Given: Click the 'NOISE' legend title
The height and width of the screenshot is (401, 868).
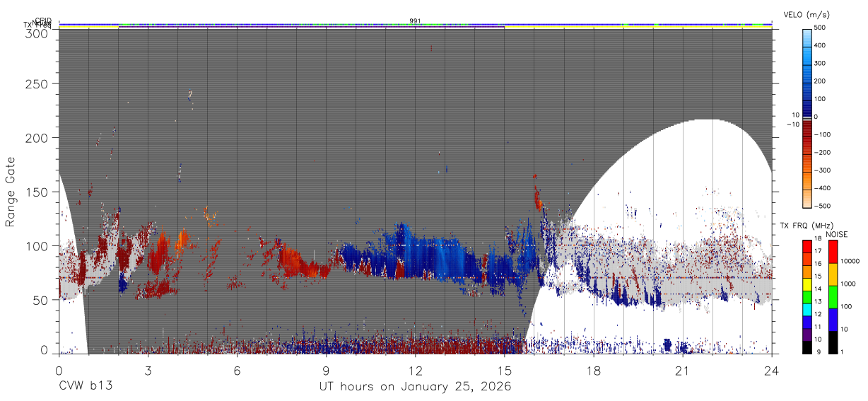Looking at the screenshot, I should tap(836, 234).
